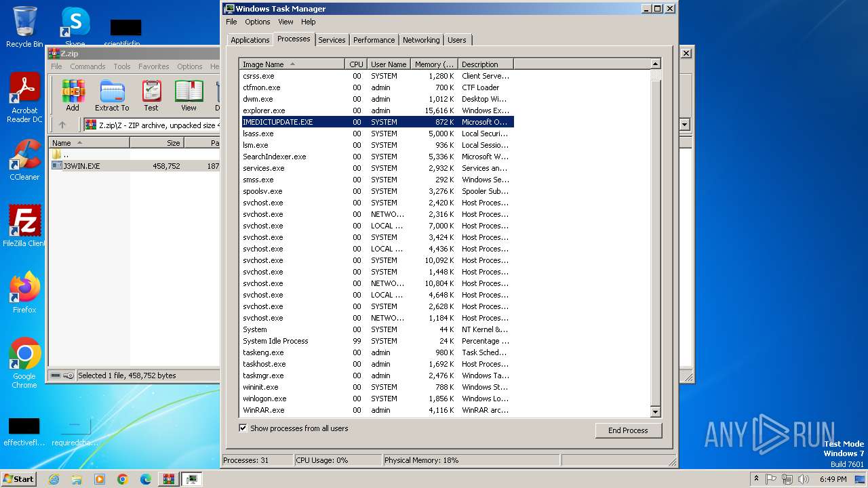
Task: Click the WinRAR Extract To icon
Action: point(112,96)
